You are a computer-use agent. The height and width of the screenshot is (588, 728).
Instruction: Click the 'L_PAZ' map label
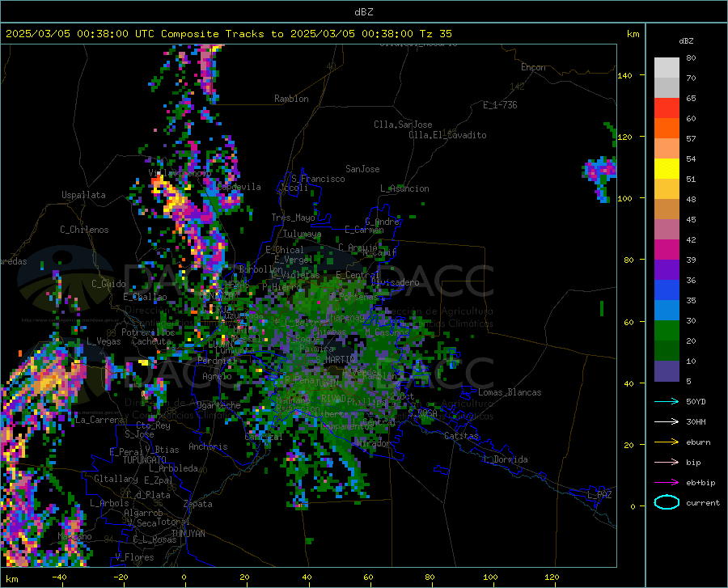tap(599, 495)
